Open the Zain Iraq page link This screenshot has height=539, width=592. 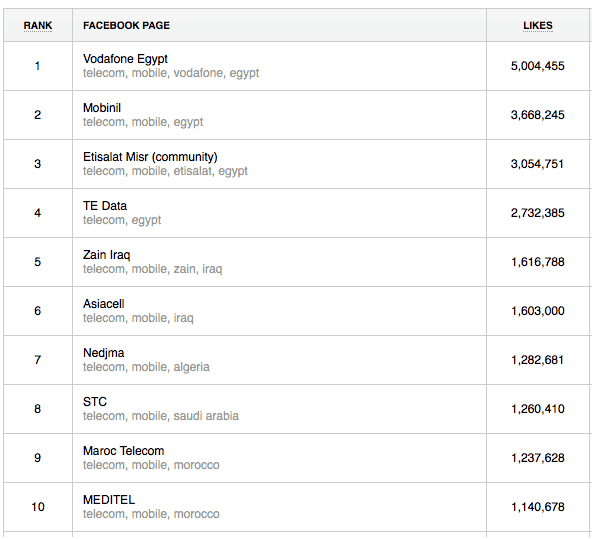pos(106,255)
